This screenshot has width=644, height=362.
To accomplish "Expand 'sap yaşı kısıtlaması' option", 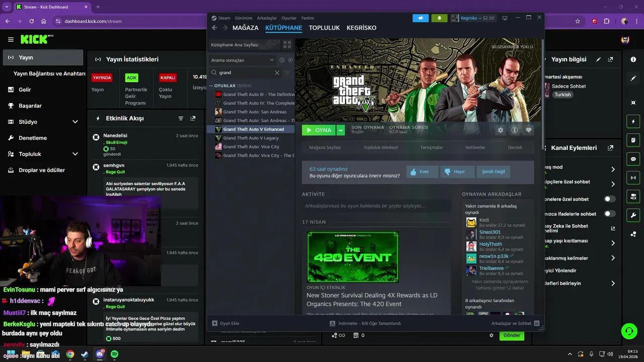I will 613,243.
